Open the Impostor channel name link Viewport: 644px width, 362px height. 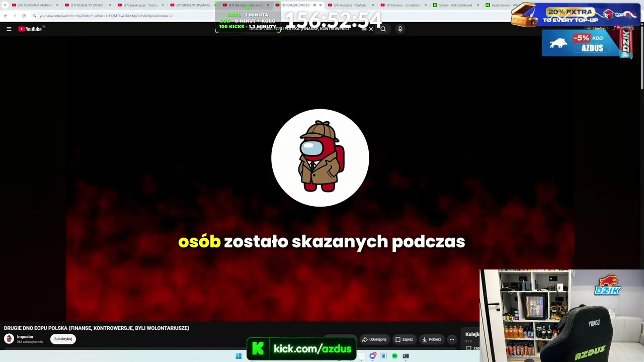point(25,337)
